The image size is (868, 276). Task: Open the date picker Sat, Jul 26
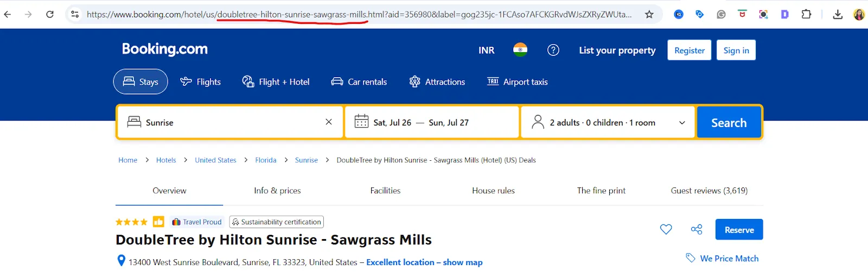pos(432,122)
